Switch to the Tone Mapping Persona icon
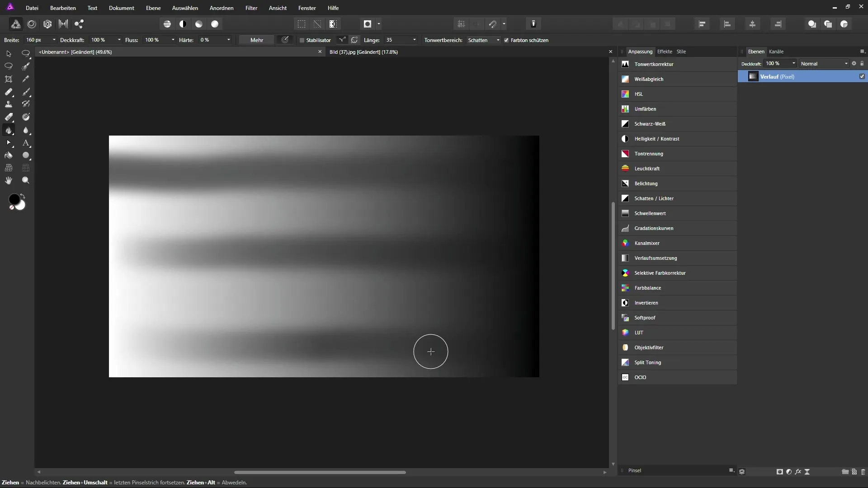This screenshot has width=868, height=488. coord(63,24)
